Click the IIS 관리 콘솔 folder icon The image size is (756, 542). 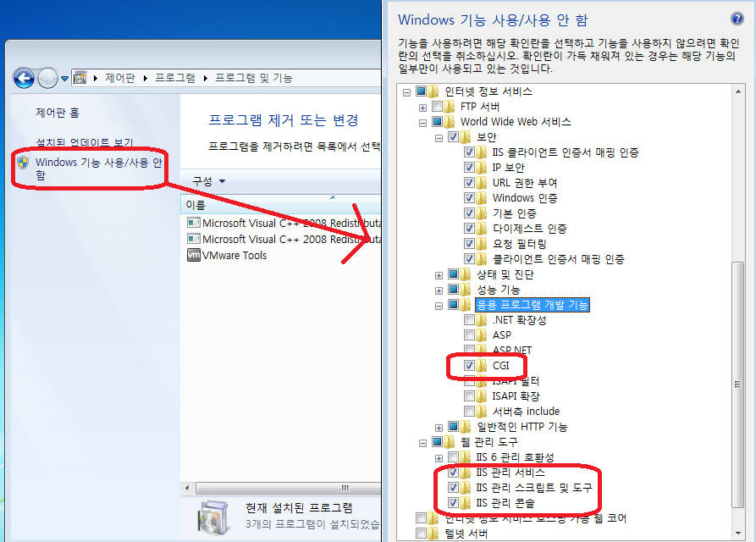[x=466, y=503]
